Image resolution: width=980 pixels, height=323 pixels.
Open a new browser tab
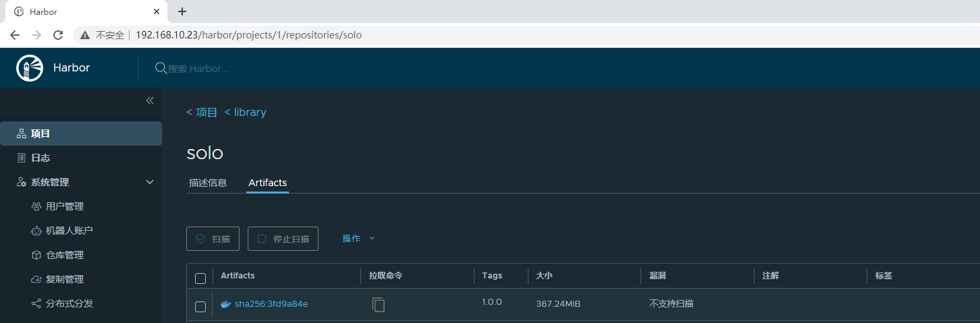point(182,11)
